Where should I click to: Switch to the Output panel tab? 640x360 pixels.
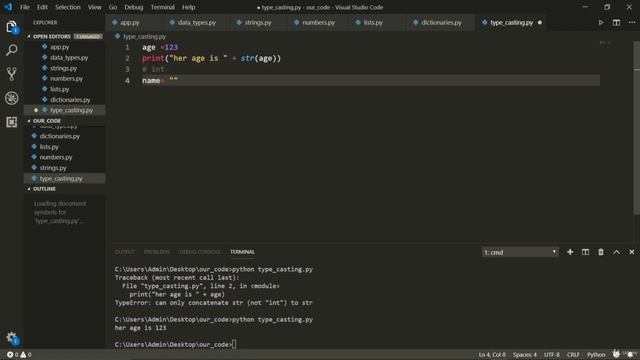pos(124,252)
